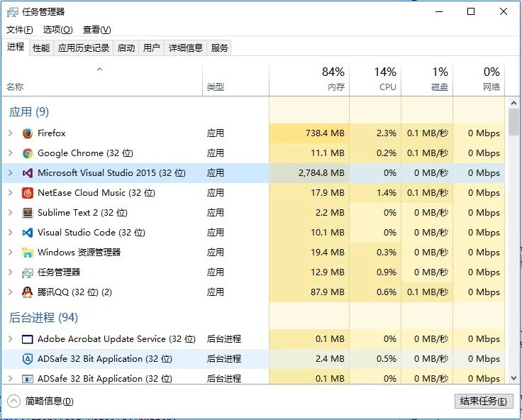Click the Microsoft Visual Studio 2015 icon

point(27,173)
